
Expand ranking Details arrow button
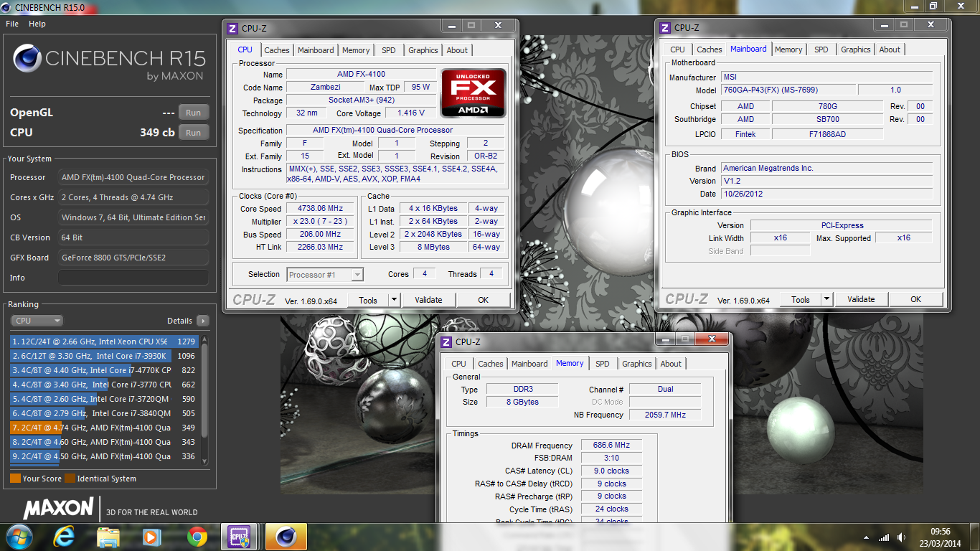click(203, 321)
